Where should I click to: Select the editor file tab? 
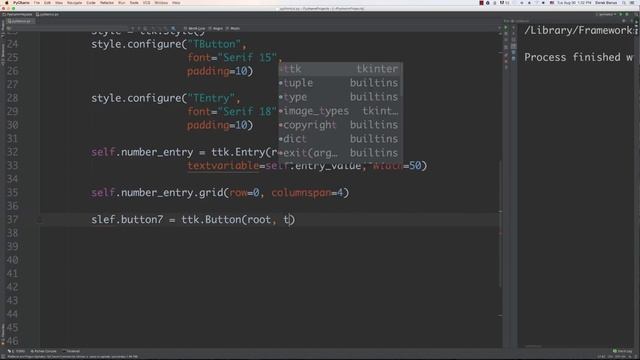click(x=20, y=21)
